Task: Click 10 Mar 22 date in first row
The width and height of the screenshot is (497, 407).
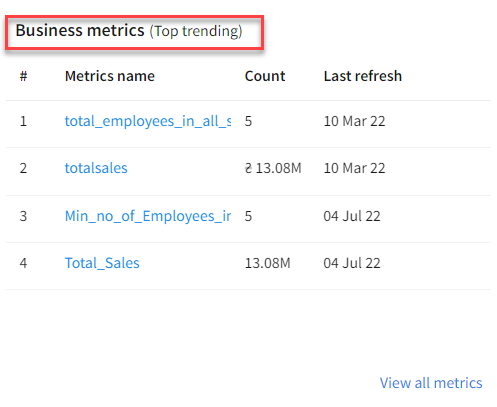Action: (354, 121)
